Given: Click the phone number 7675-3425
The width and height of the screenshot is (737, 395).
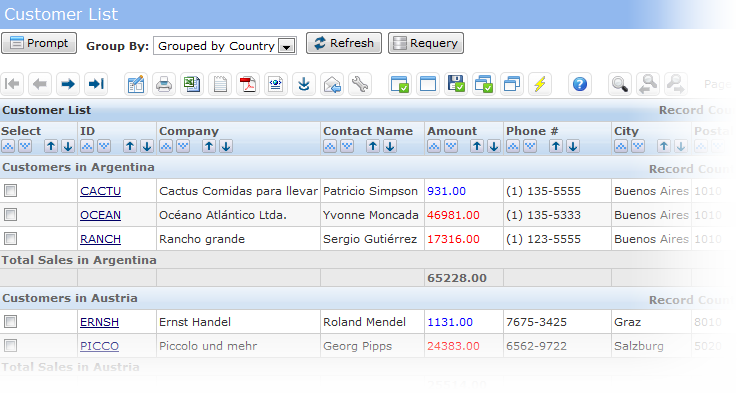Looking at the screenshot, I should coord(536,322).
